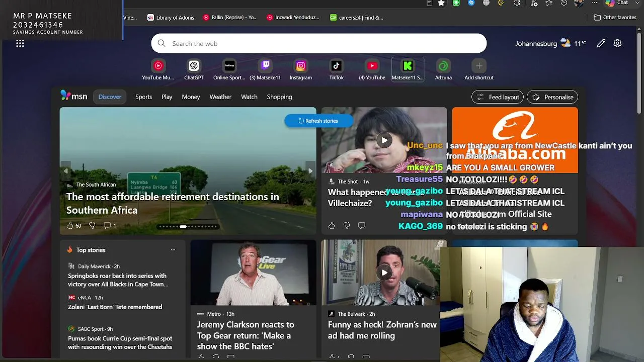The image size is (644, 362).
Task: Open the Other favorites folder
Action: 615,17
